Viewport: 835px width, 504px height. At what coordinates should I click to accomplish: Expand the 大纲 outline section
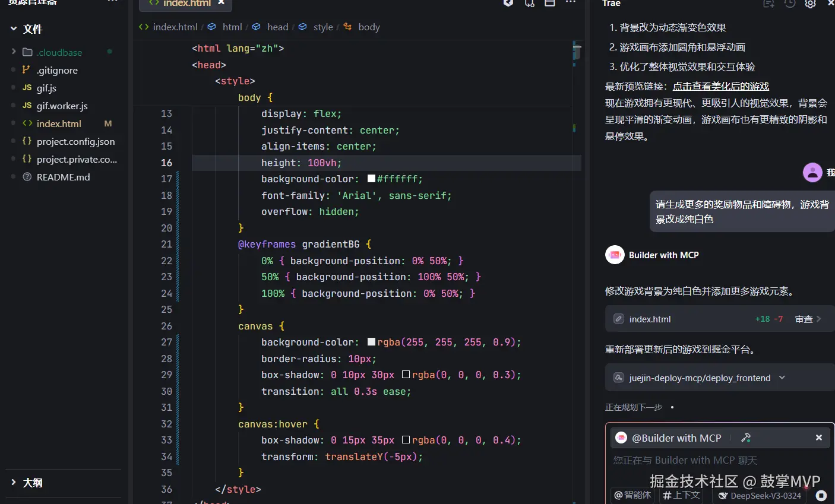[14, 483]
